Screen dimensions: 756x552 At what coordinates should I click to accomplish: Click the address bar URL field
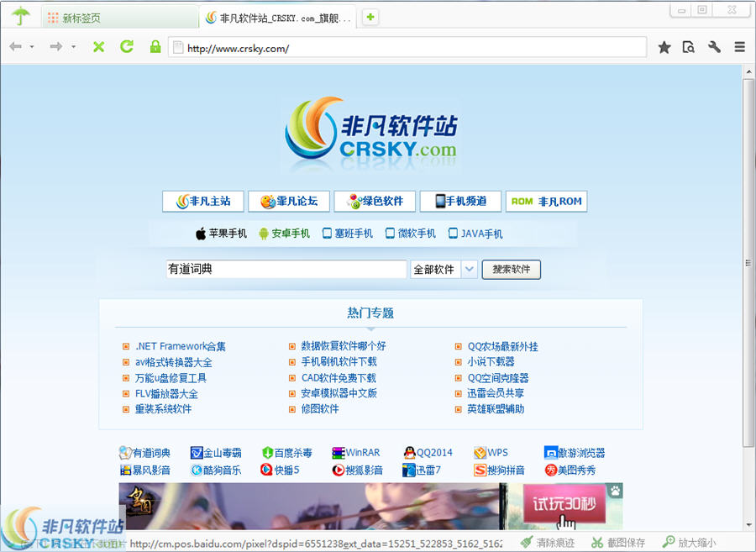[407, 47]
